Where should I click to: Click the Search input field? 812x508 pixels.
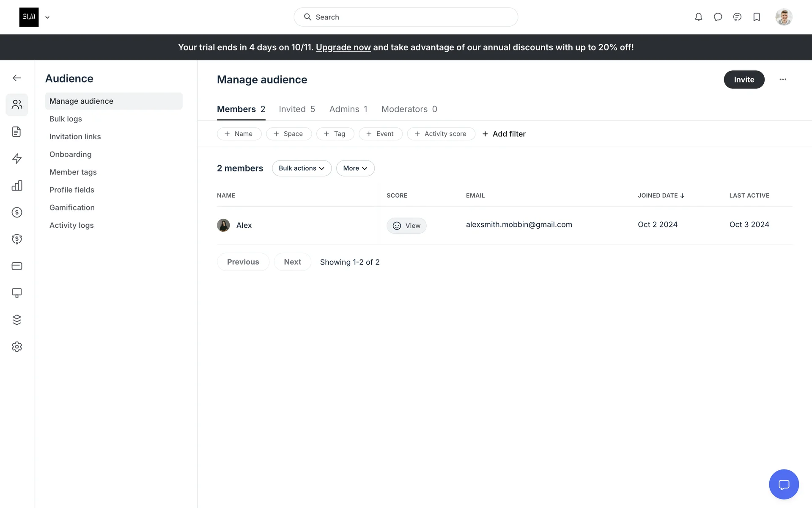[x=406, y=17]
